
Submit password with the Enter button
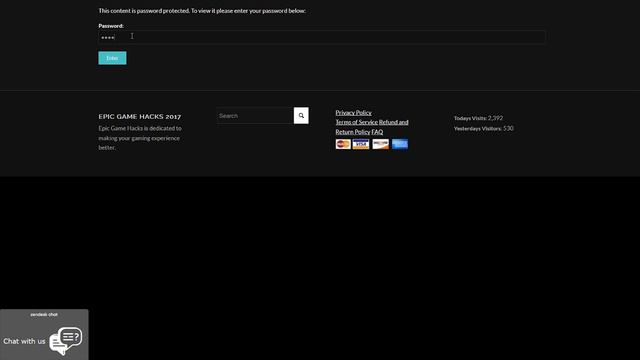[x=112, y=58]
